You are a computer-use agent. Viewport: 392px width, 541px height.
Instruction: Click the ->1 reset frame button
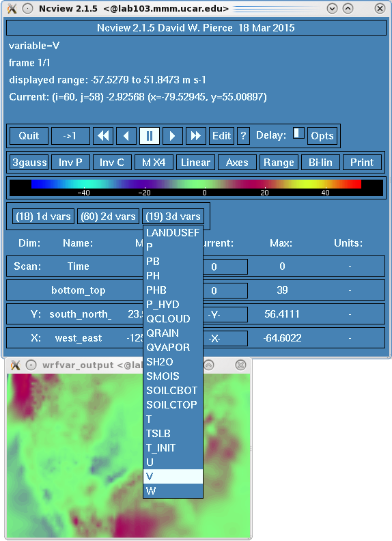click(x=70, y=136)
